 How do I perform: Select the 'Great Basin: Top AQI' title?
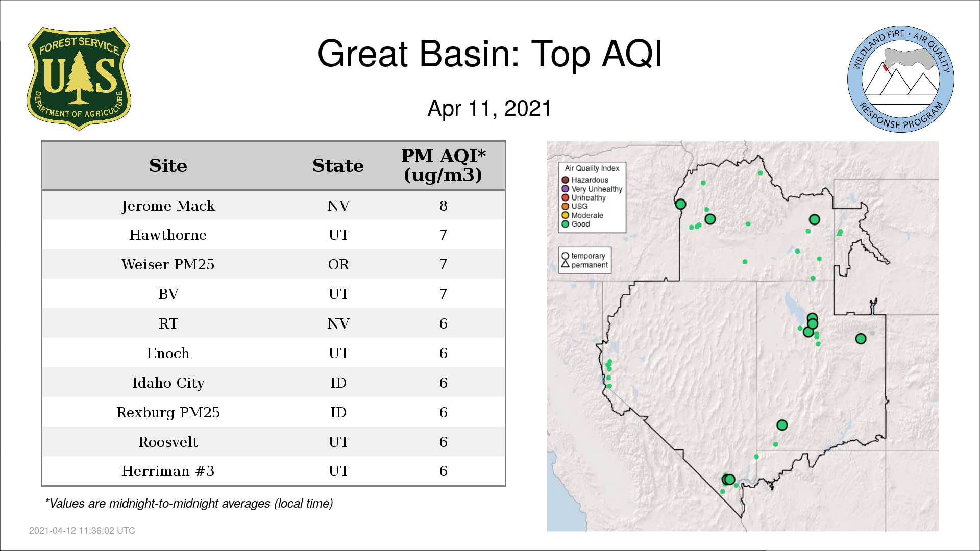489,54
